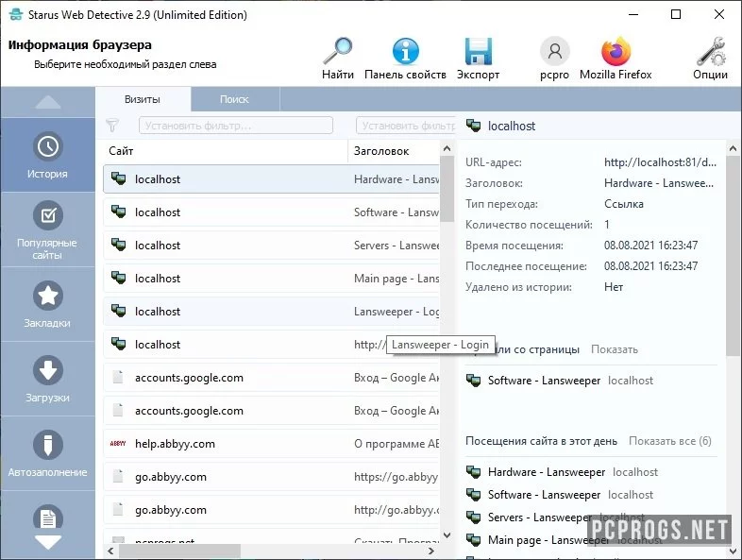Select go.abbyy.com row with http://go.abbyy.c title
742x560 pixels.
(272, 510)
